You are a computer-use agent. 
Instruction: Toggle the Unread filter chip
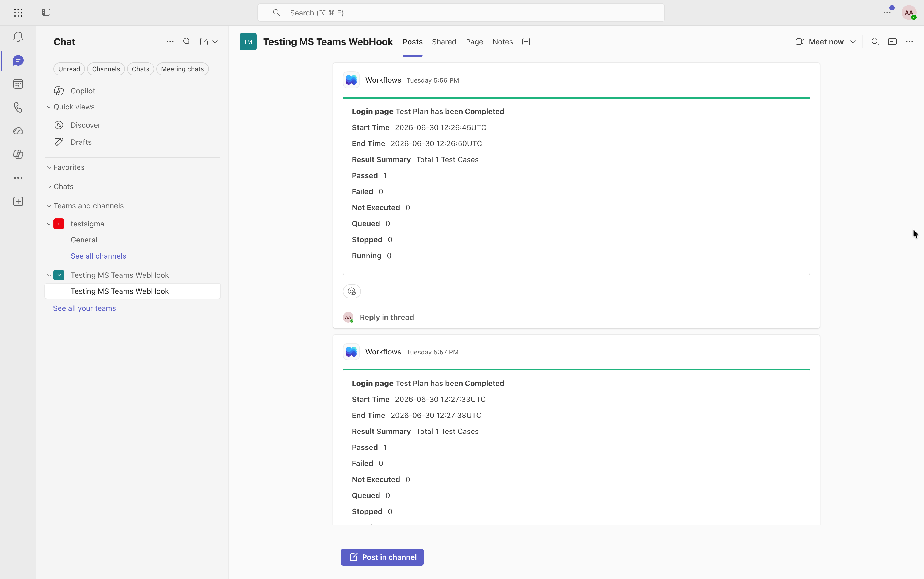click(x=69, y=69)
